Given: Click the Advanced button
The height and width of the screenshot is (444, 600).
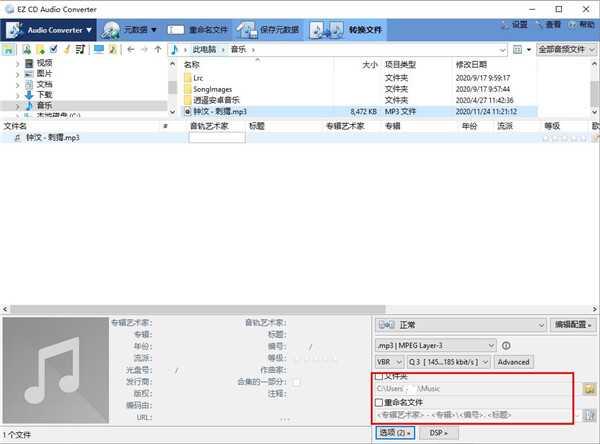Looking at the screenshot, I should click(513, 361).
